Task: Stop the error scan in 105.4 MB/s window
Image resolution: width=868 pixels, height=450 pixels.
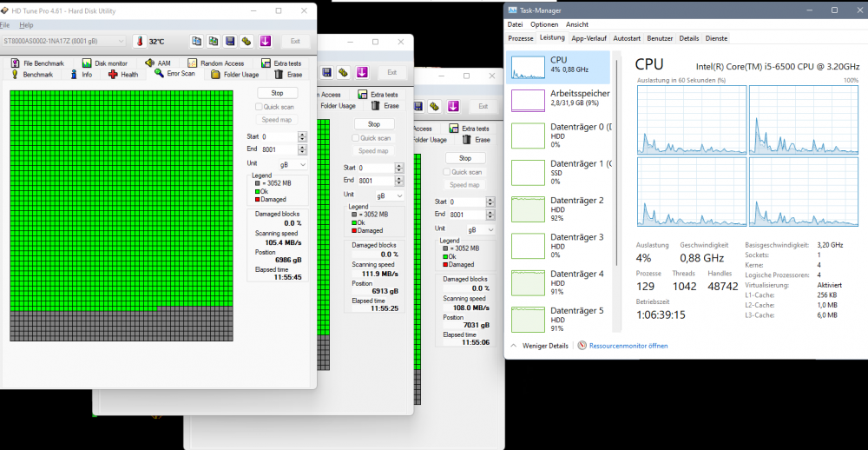Action: click(278, 93)
